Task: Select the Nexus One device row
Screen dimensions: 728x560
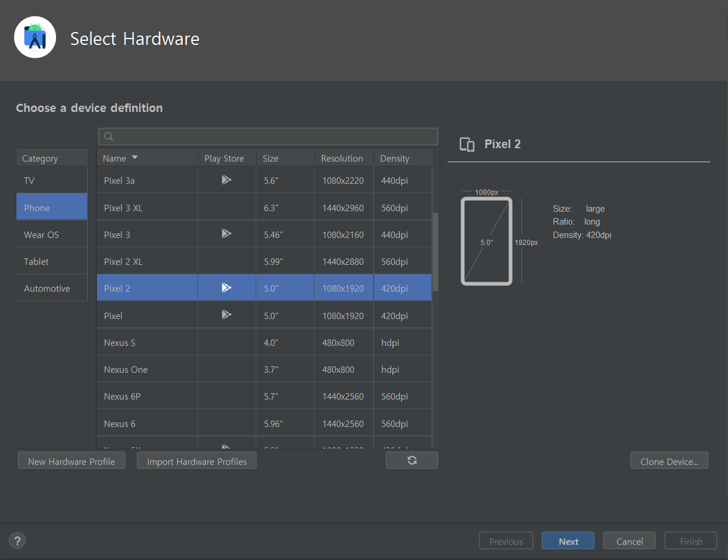Action: coord(264,369)
